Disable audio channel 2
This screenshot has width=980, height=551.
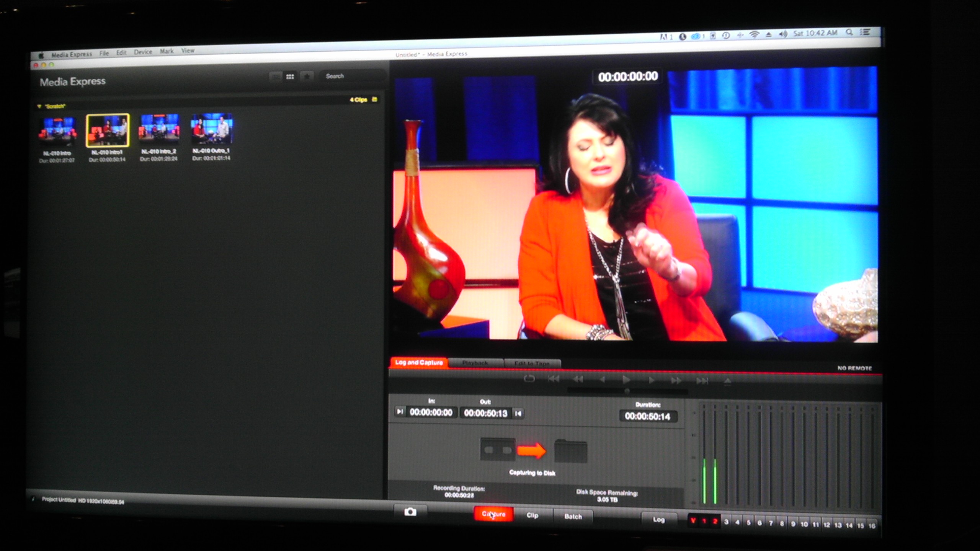click(x=715, y=521)
